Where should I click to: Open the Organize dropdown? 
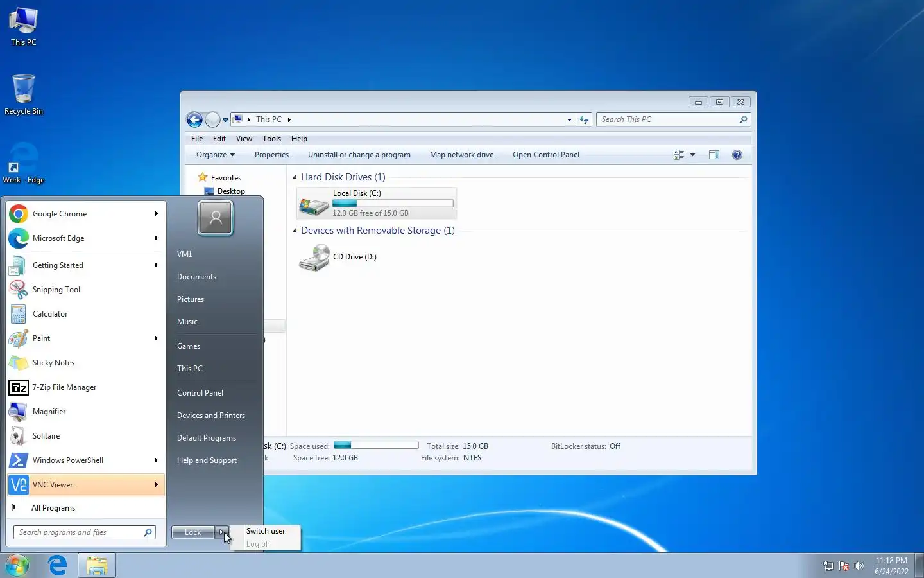click(216, 155)
